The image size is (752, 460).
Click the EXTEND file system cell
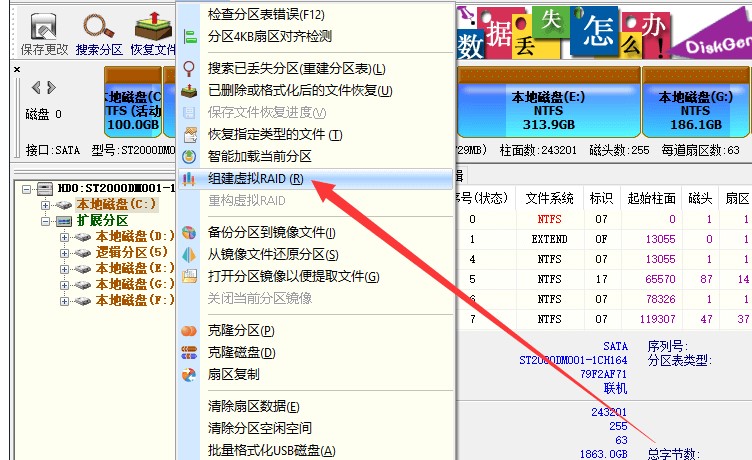550,239
